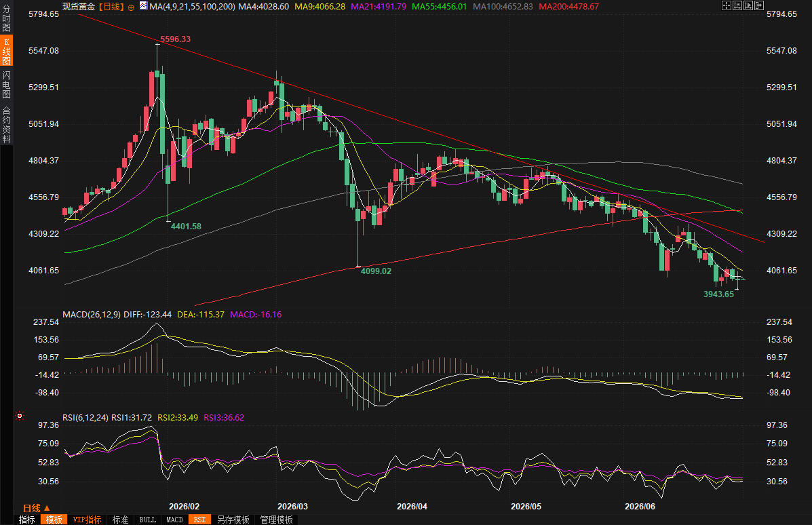Image resolution: width=812 pixels, height=525 pixels.
Task: Select the BULL indicator template
Action: (148, 520)
